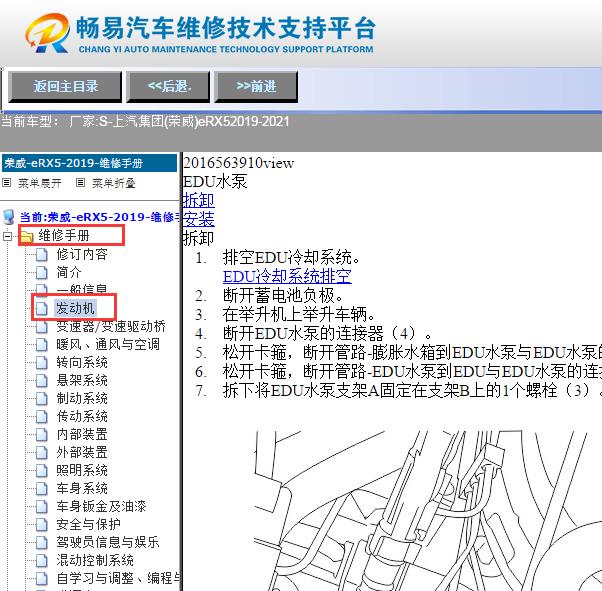Viewport: 602px width, 591px height.
Task: Click the page icon beside 修订内容
Action: (x=41, y=255)
